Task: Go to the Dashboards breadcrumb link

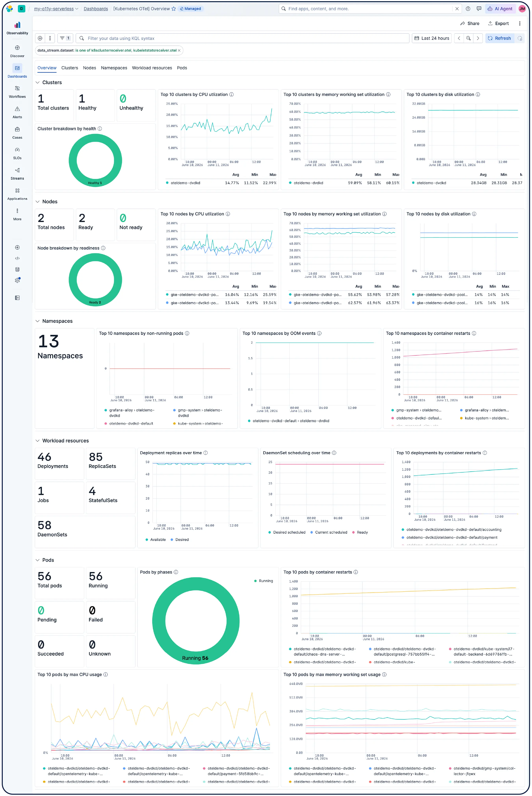Action: [96, 9]
